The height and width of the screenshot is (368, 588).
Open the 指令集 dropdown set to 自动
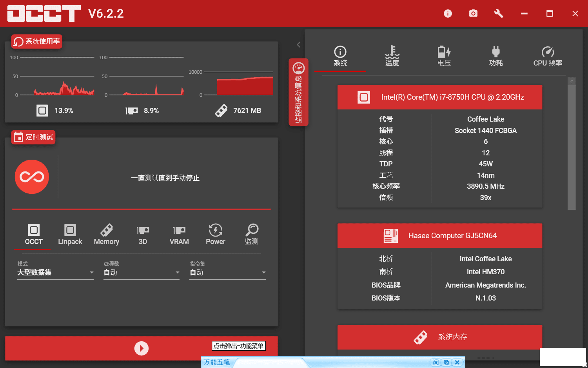[228, 272]
